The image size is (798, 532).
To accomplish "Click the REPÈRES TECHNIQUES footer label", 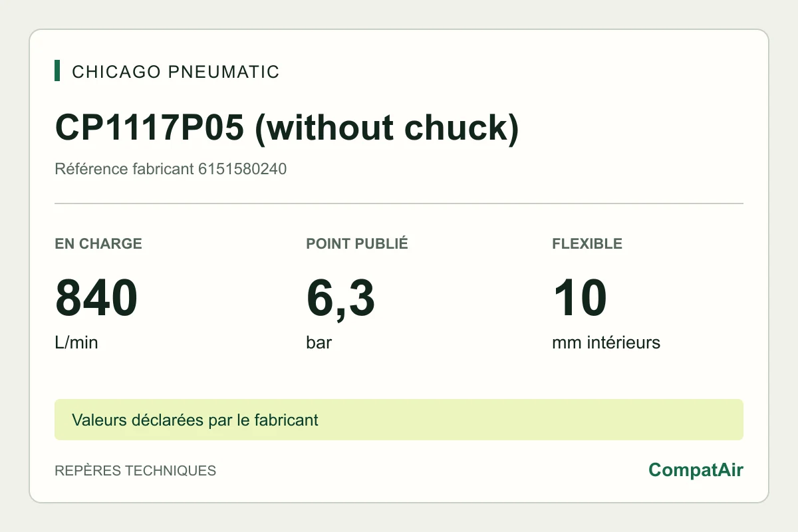I will pyautogui.click(x=135, y=471).
